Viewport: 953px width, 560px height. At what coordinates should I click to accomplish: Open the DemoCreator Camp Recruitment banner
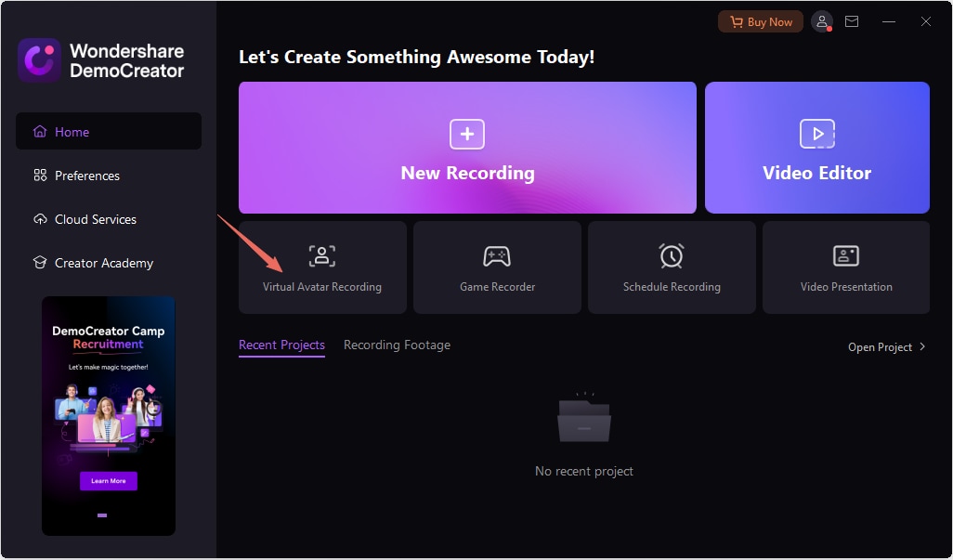click(x=108, y=416)
